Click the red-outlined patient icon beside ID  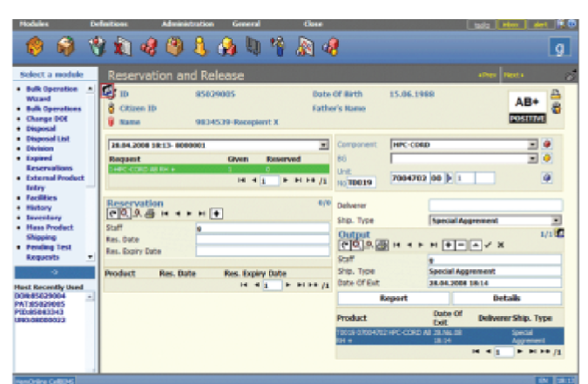(107, 91)
